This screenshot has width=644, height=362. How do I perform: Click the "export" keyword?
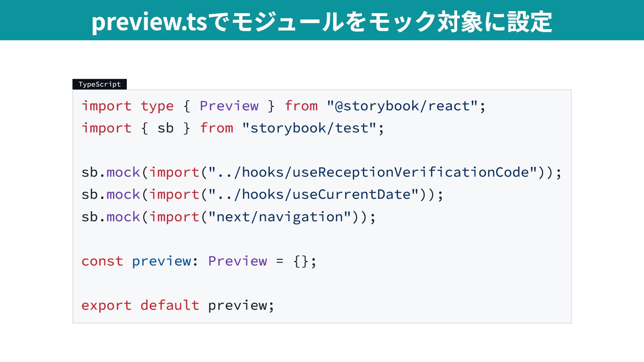click(106, 305)
